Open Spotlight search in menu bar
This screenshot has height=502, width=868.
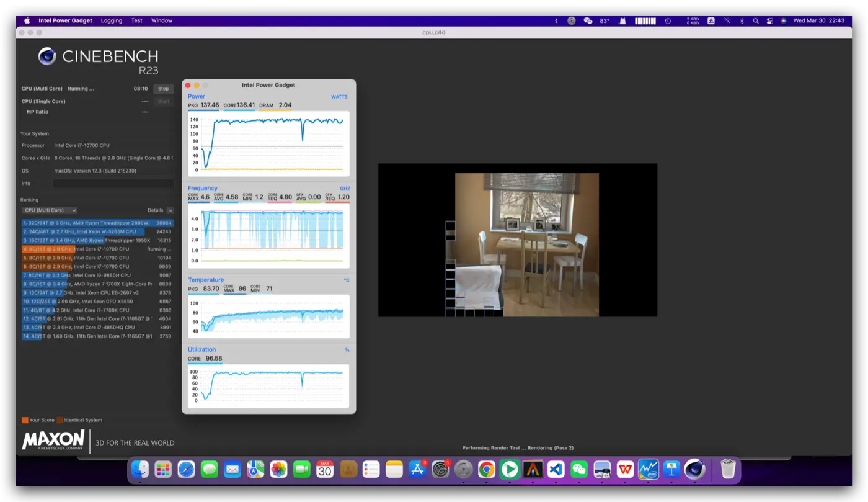coord(755,20)
